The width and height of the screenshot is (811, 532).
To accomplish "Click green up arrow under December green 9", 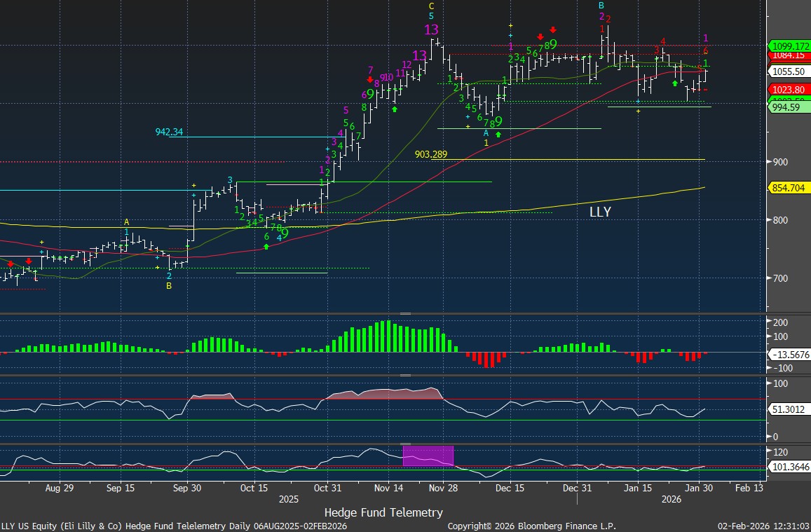I will click(498, 134).
